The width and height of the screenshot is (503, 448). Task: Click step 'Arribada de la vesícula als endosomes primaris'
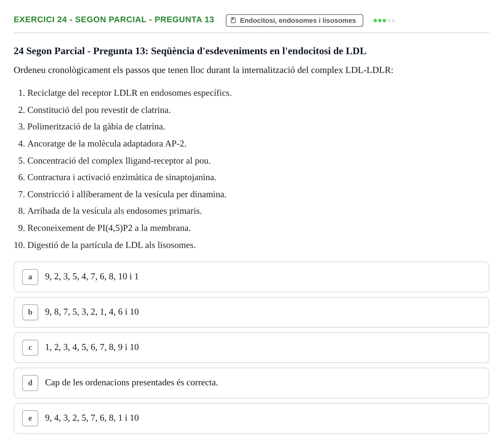(x=115, y=211)
